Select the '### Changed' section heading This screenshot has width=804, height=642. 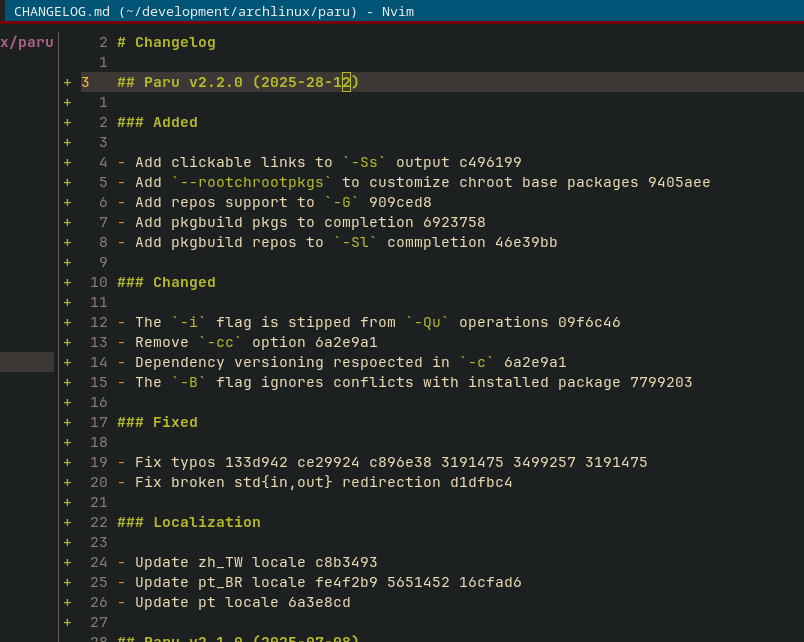pos(166,282)
